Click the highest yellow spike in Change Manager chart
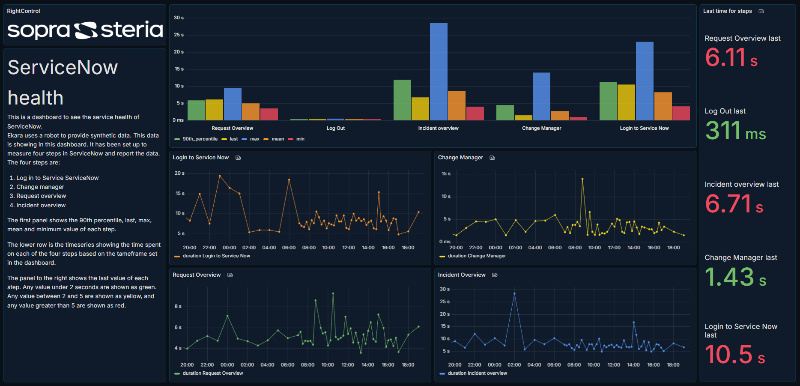The height and width of the screenshot is (386, 800). pos(582,178)
